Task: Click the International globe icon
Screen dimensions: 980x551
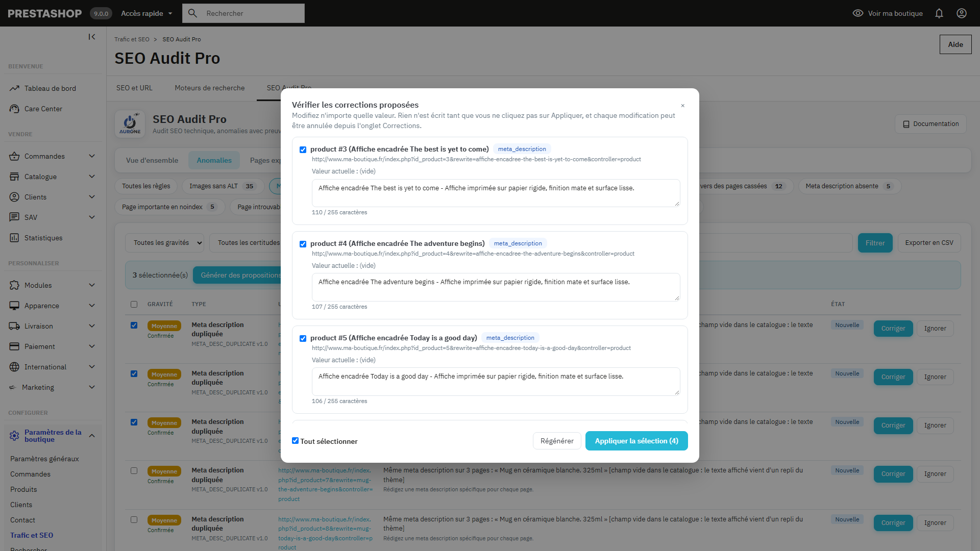Action: pos(14,367)
